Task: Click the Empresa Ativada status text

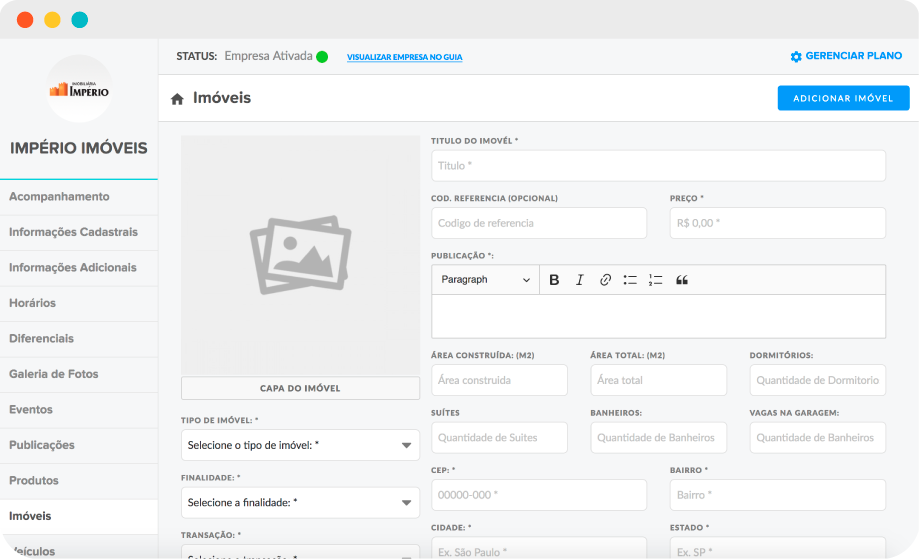Action: 268,56
